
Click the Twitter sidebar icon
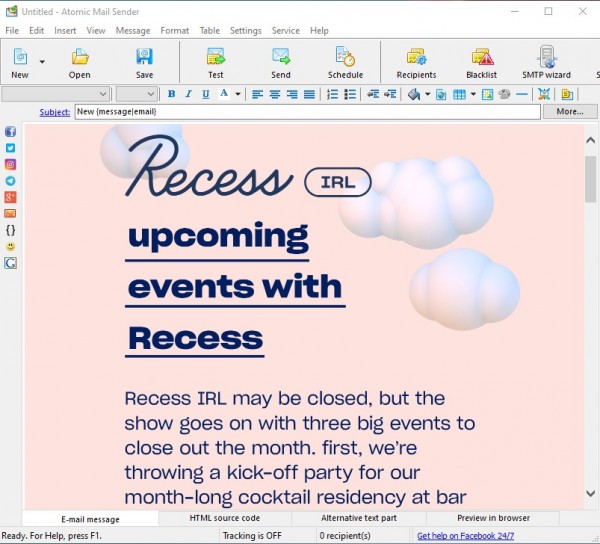(10, 148)
